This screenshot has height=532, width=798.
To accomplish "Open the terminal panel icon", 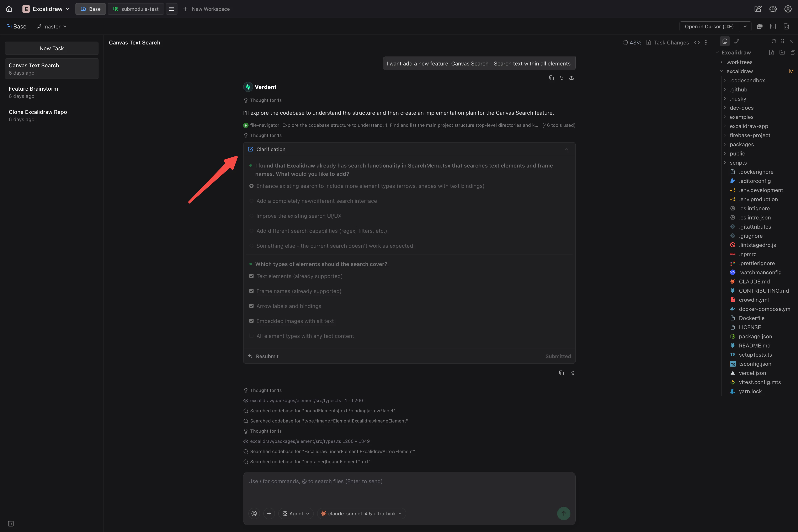I will tap(773, 26).
